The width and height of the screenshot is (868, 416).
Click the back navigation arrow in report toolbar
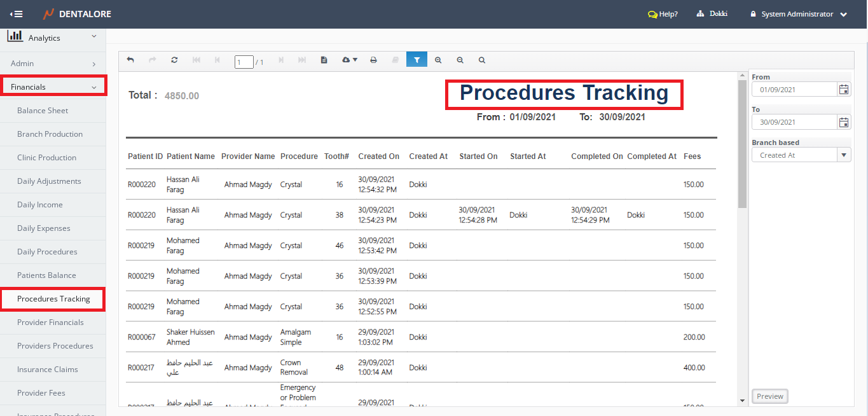130,60
